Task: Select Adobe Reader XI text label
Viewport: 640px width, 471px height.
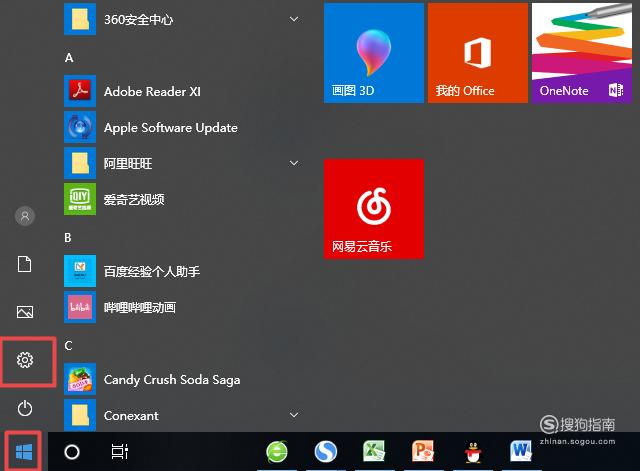Action: click(152, 91)
